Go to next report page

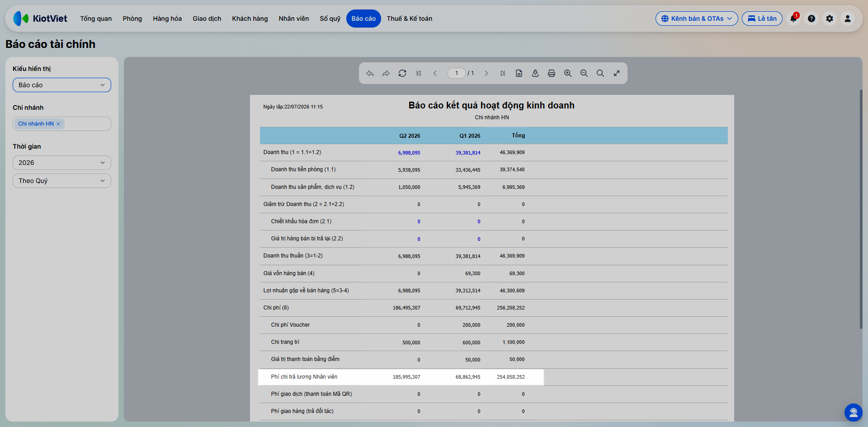pyautogui.click(x=486, y=73)
